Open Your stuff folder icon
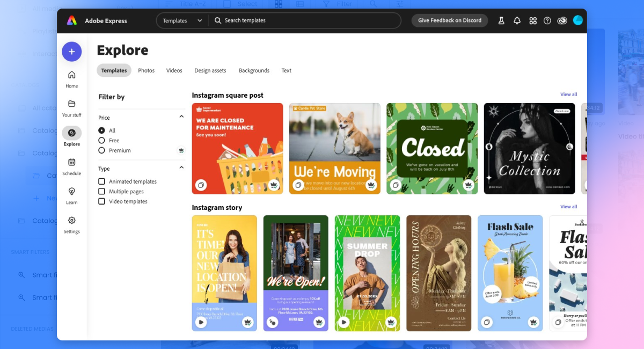 [71, 104]
